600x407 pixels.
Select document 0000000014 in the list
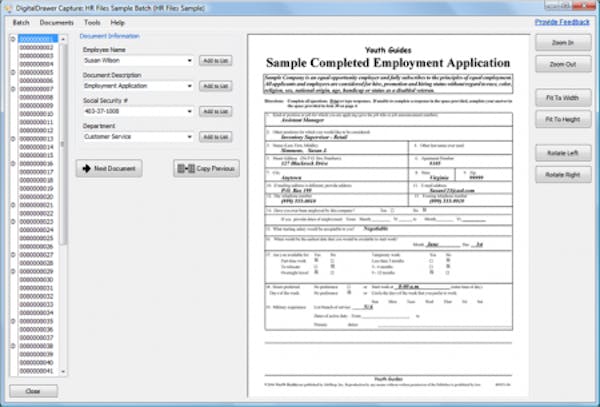click(36, 147)
